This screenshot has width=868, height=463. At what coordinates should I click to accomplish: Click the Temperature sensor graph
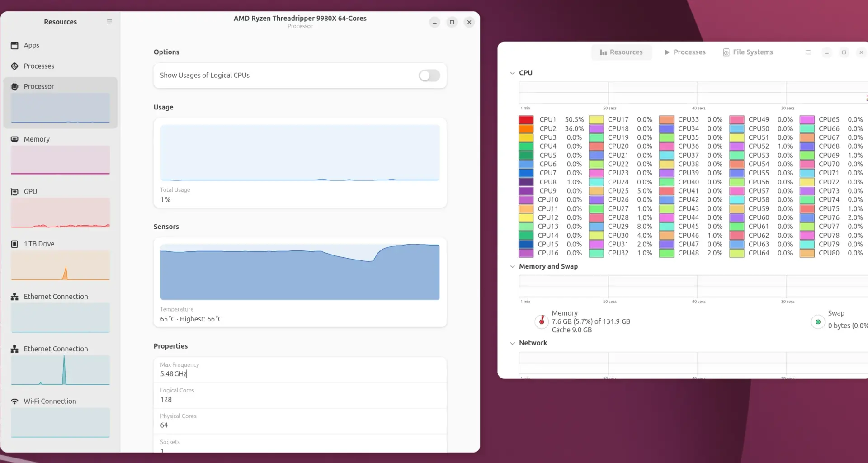pos(300,272)
